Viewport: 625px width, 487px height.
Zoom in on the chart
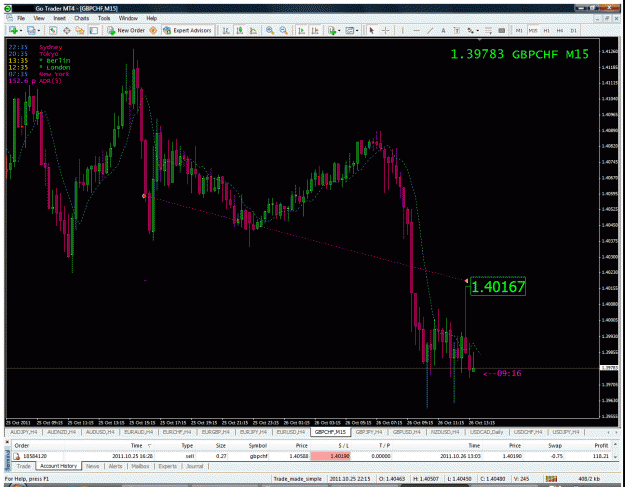pyautogui.click(x=270, y=30)
